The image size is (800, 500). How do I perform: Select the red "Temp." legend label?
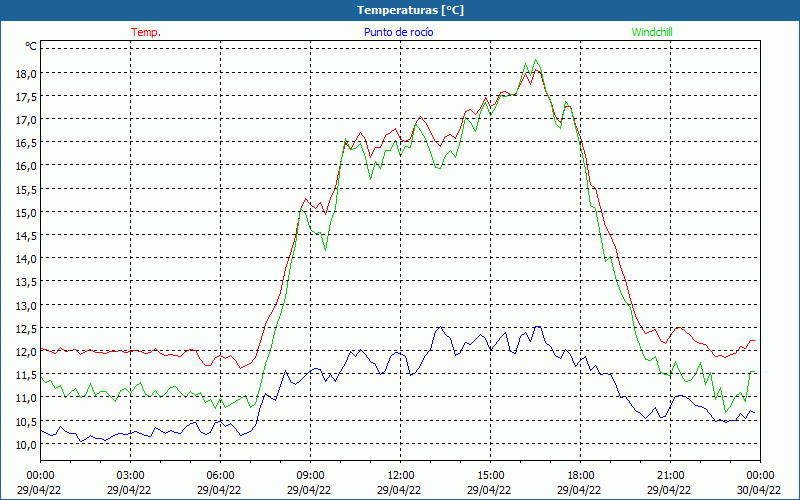[x=146, y=32]
